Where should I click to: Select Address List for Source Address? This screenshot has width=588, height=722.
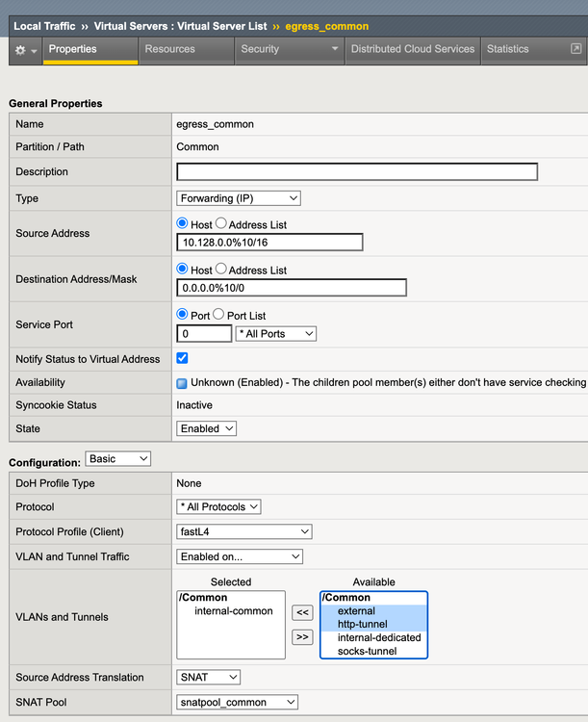click(x=221, y=224)
